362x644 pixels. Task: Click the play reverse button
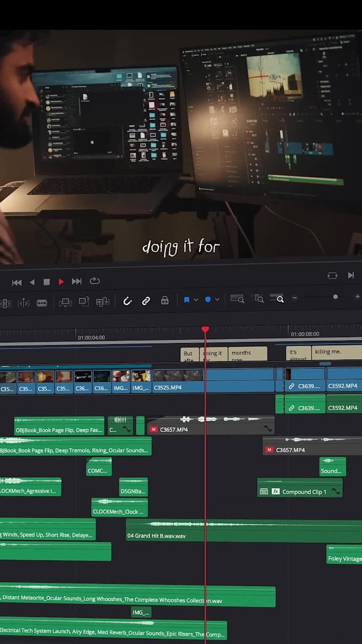click(x=32, y=282)
